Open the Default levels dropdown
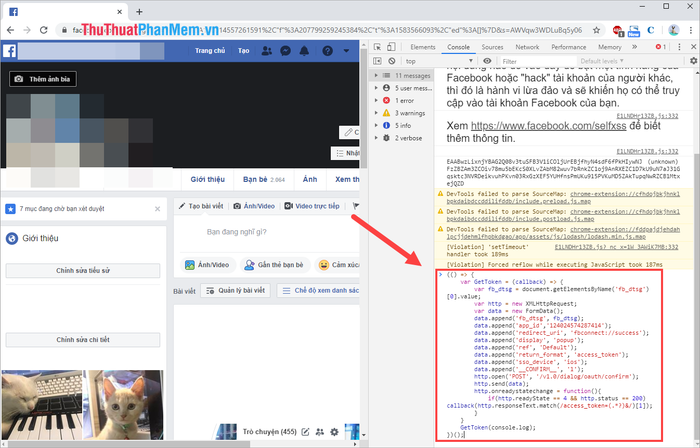 click(x=601, y=61)
